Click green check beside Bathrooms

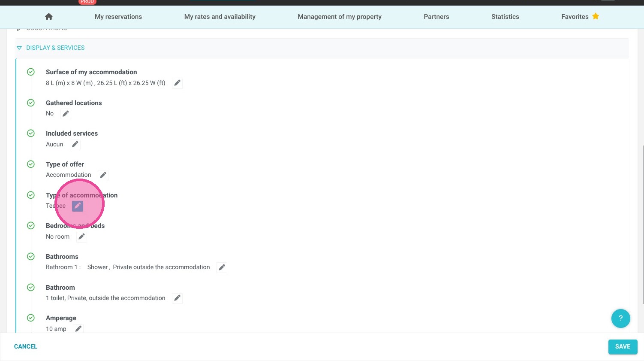click(x=31, y=256)
